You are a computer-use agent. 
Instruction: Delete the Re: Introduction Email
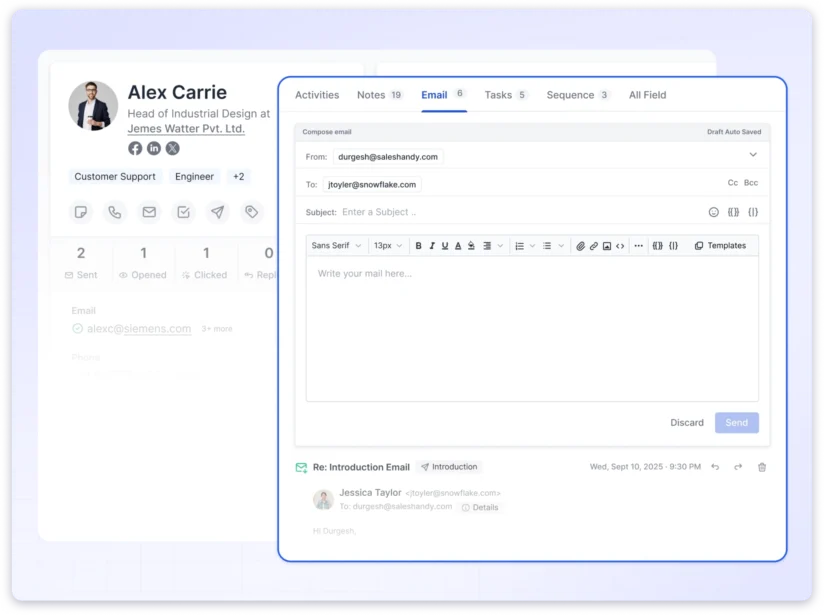pyautogui.click(x=762, y=467)
